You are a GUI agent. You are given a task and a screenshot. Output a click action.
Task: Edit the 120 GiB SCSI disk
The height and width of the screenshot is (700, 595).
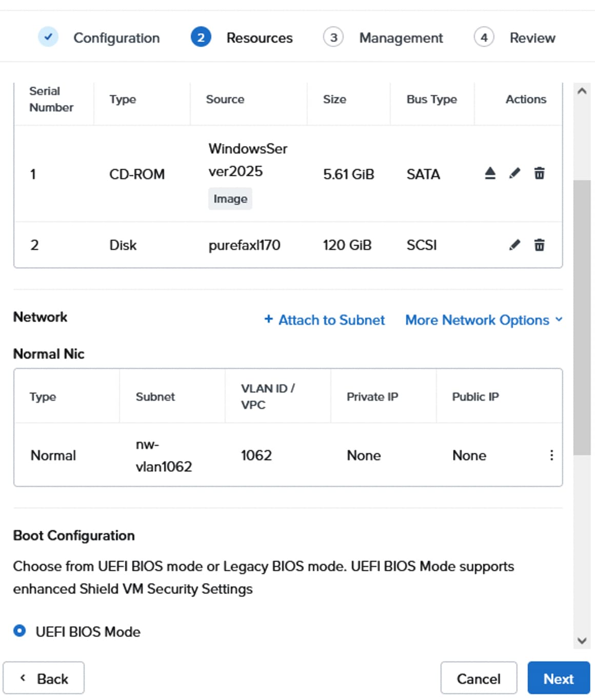tap(514, 245)
